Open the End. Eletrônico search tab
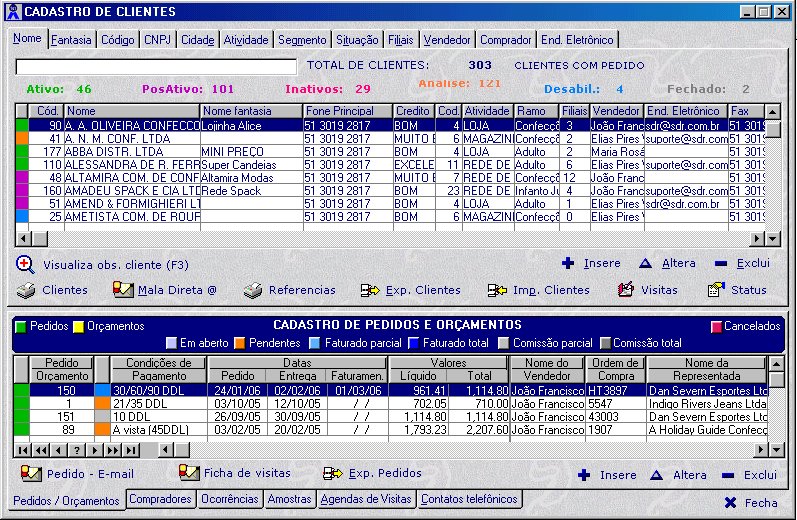 click(x=577, y=40)
